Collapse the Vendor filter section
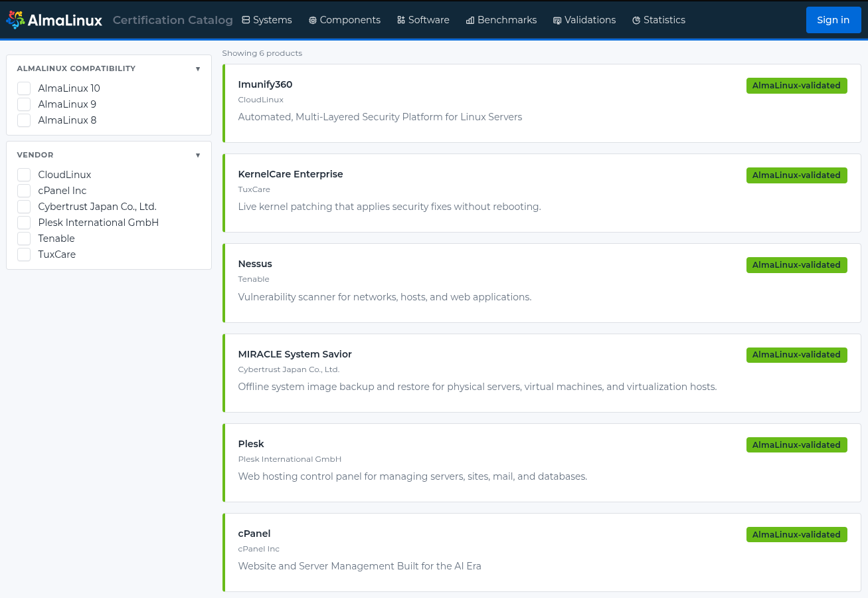This screenshot has height=598, width=868. tap(198, 155)
